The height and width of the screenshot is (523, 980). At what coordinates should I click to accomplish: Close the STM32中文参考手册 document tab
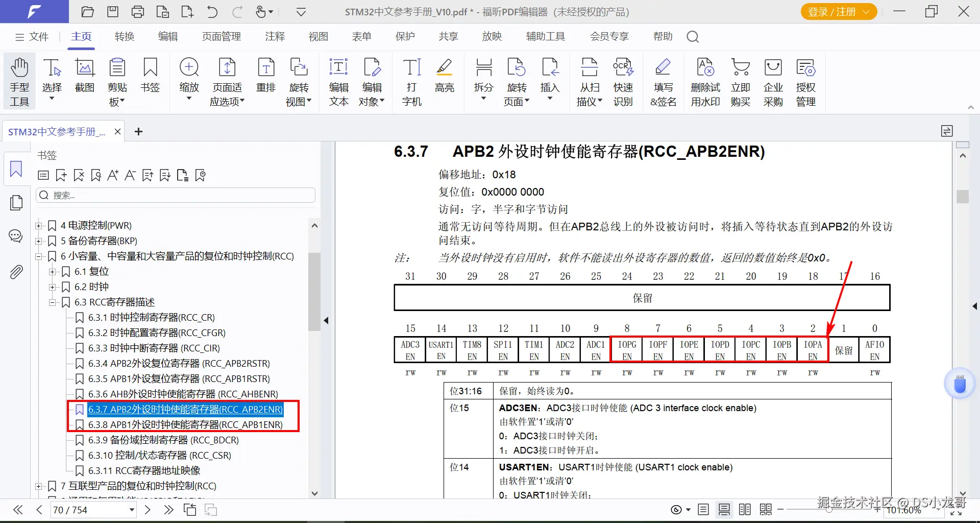[117, 132]
